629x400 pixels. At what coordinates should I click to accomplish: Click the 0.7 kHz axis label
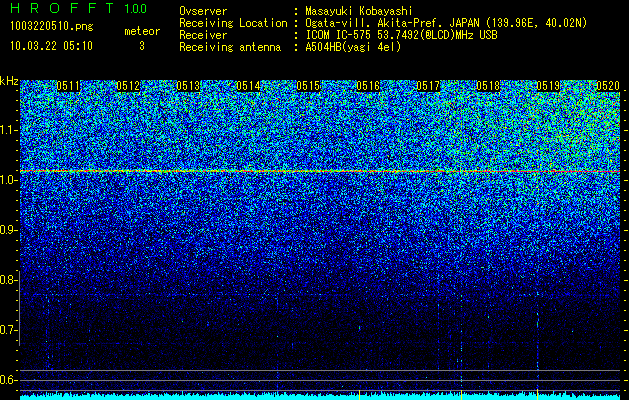tap(8, 330)
